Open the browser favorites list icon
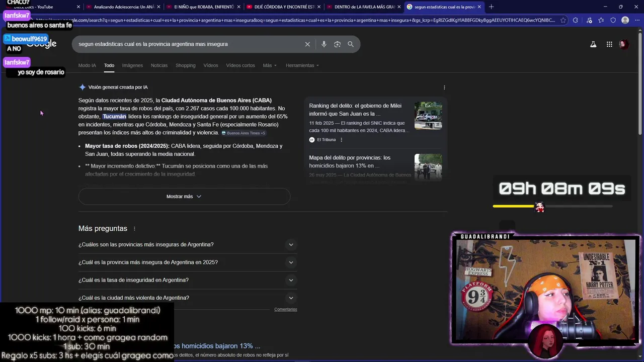Image resolution: width=644 pixels, height=362 pixels. 601,20
